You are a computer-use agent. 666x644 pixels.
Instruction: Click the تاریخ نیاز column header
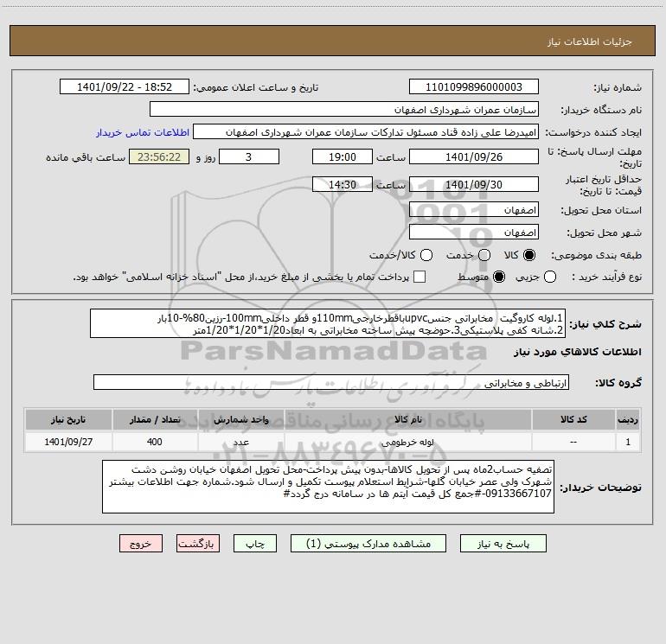[x=68, y=419]
